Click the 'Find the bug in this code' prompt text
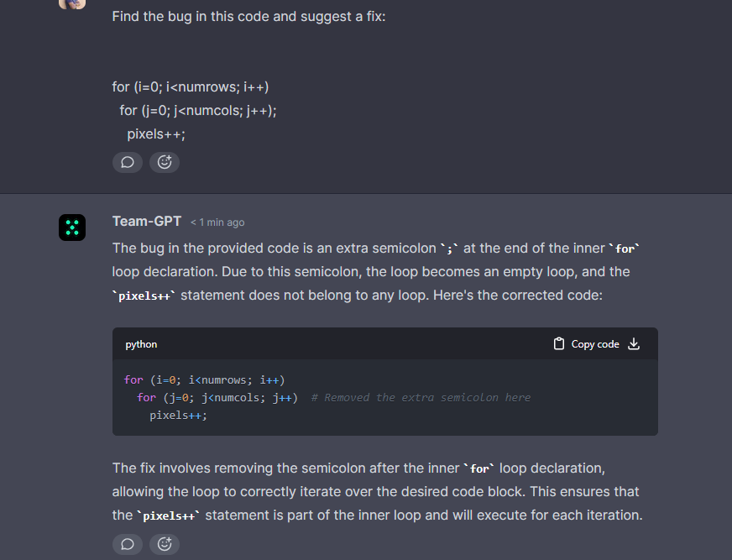 point(248,16)
